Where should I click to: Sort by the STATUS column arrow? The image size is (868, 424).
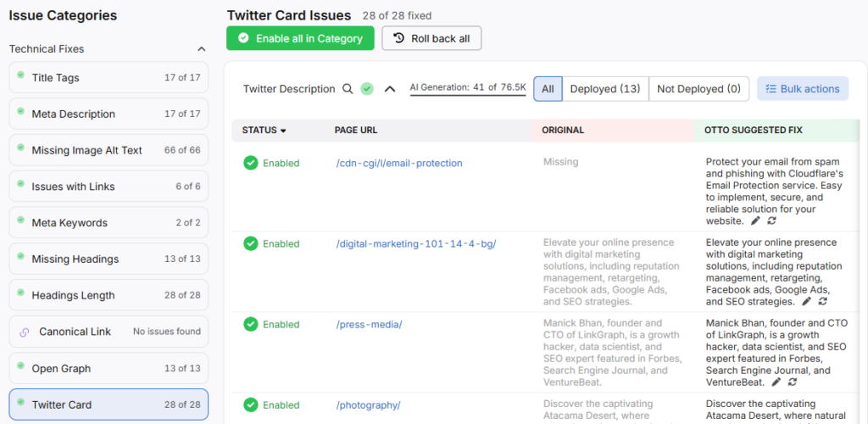coord(283,131)
